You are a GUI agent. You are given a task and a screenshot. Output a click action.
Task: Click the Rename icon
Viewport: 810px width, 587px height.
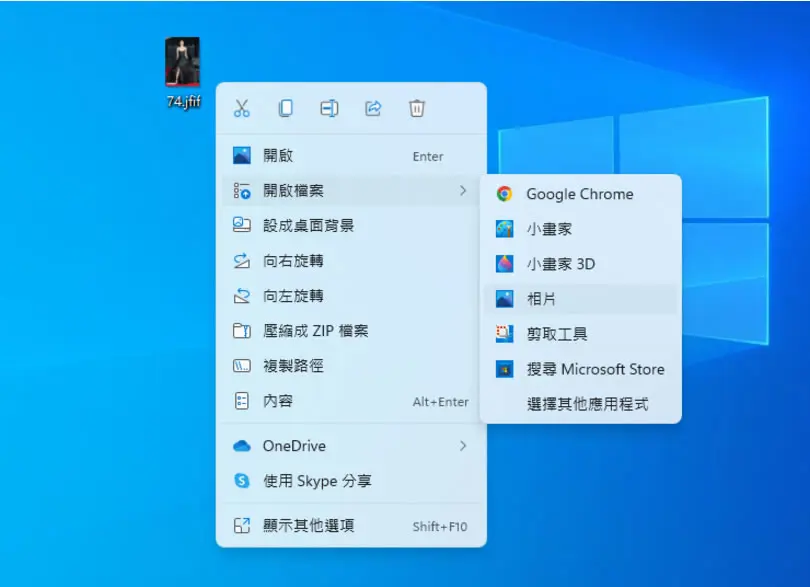point(329,109)
